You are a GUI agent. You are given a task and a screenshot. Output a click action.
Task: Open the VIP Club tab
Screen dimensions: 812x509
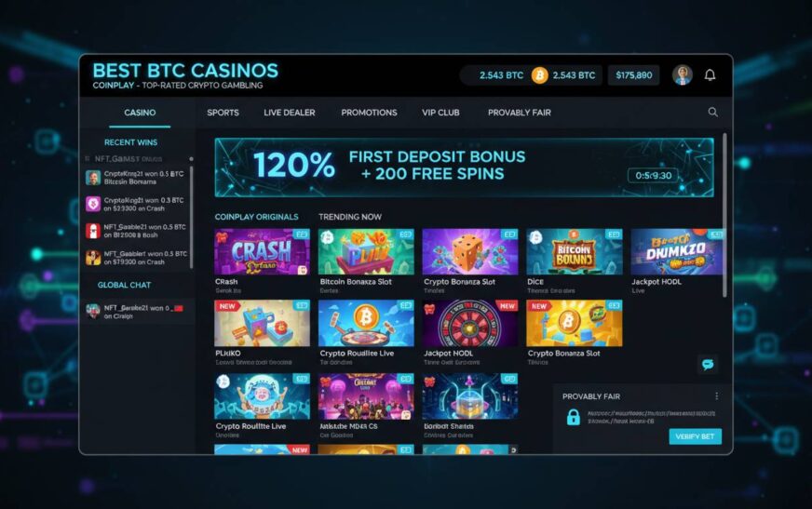(440, 113)
